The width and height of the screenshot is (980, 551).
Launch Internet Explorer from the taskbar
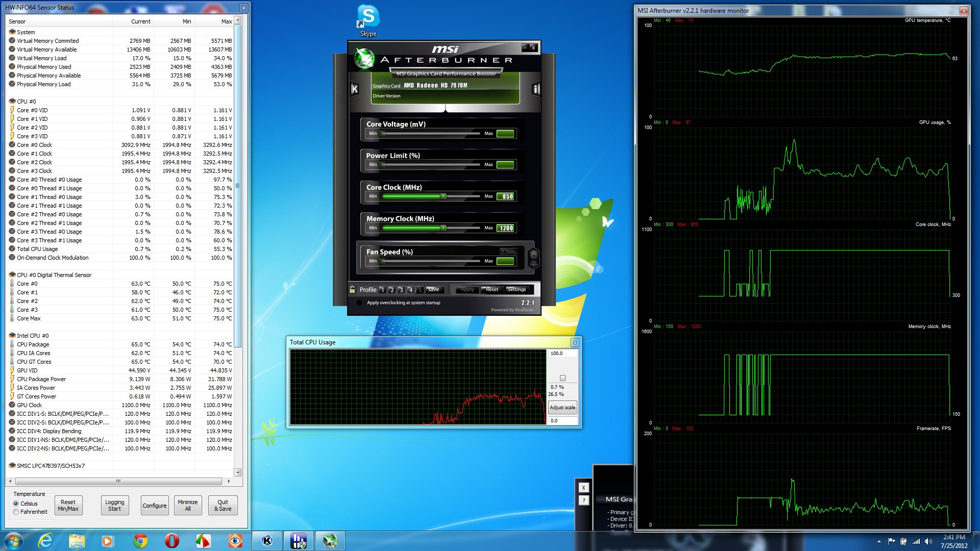pos(45,541)
